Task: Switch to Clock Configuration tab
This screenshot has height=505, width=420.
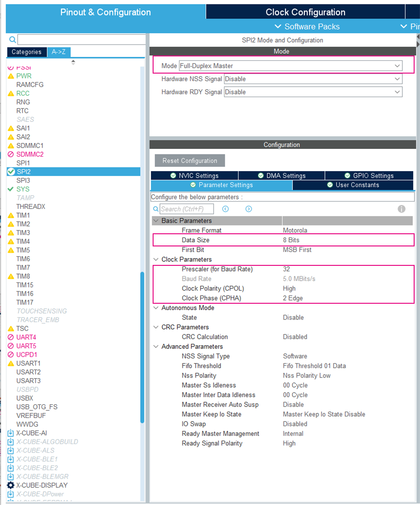Action: [x=305, y=12]
